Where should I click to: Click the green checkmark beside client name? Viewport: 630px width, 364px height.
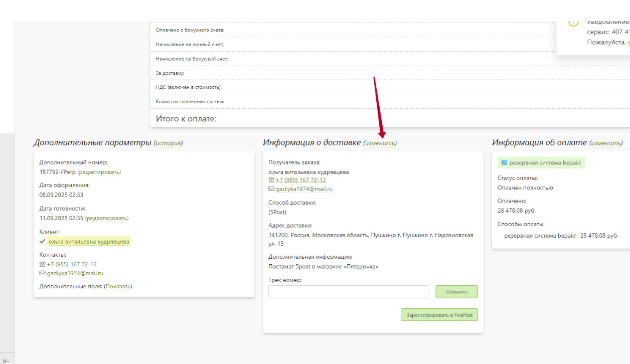click(43, 242)
